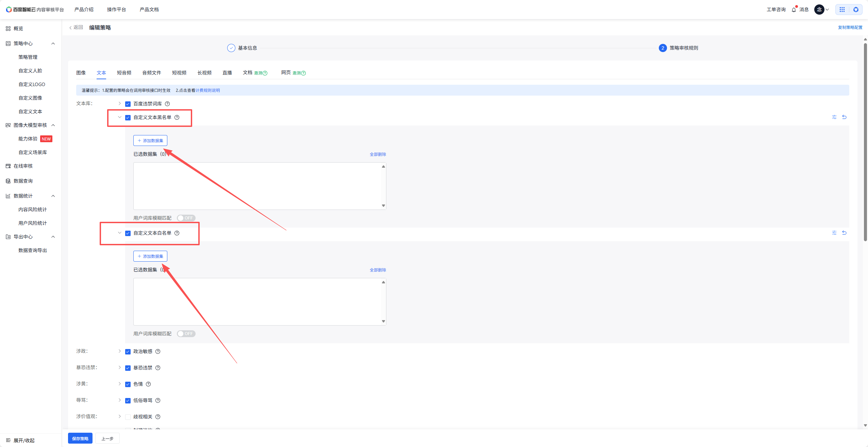The width and height of the screenshot is (868, 447).
Task: Enable the 歧视相关 checkbox
Action: tap(128, 417)
